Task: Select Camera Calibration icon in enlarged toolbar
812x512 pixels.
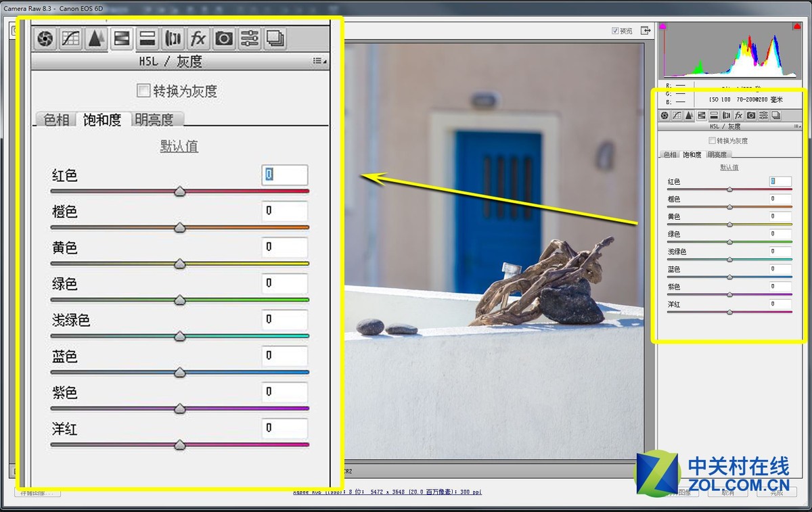Action: tap(224, 39)
